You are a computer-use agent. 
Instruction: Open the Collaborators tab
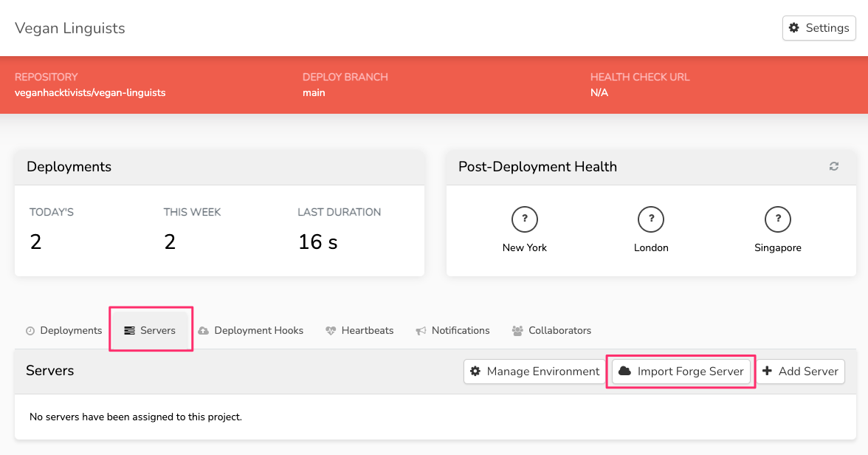pyautogui.click(x=551, y=331)
